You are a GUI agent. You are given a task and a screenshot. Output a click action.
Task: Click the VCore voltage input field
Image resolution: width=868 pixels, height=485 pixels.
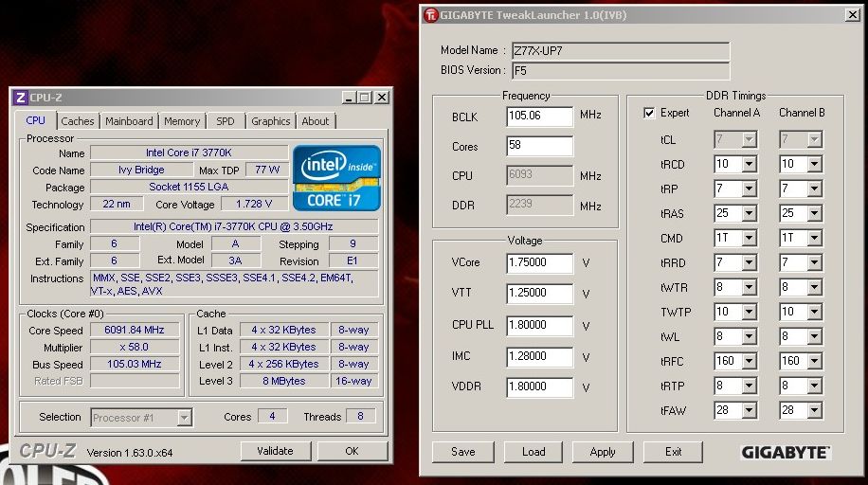click(539, 263)
